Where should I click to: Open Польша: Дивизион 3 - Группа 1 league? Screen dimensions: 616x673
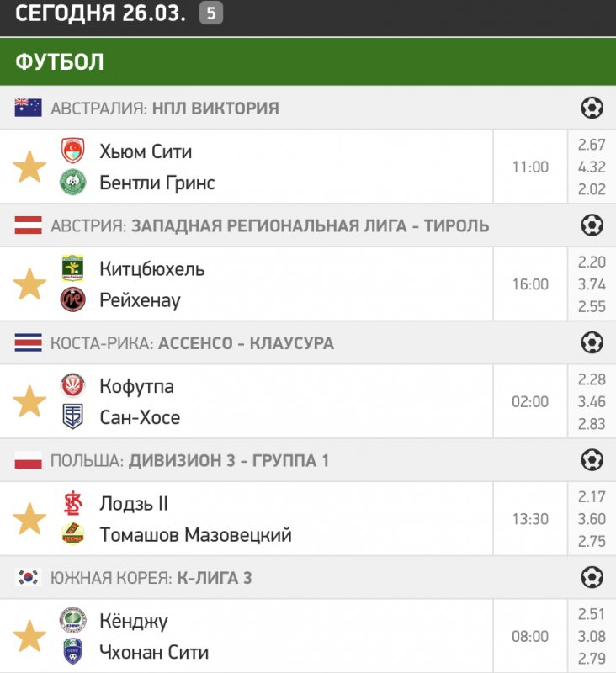pos(189,460)
